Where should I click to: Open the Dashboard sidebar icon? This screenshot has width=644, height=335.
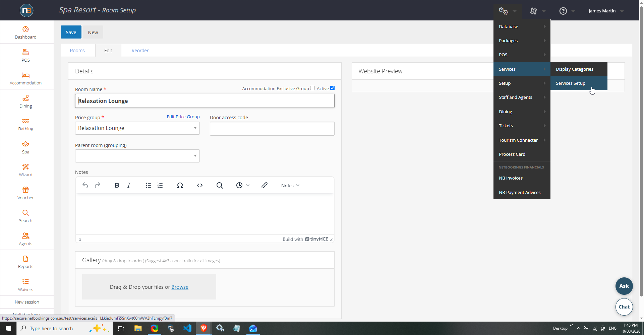click(26, 32)
